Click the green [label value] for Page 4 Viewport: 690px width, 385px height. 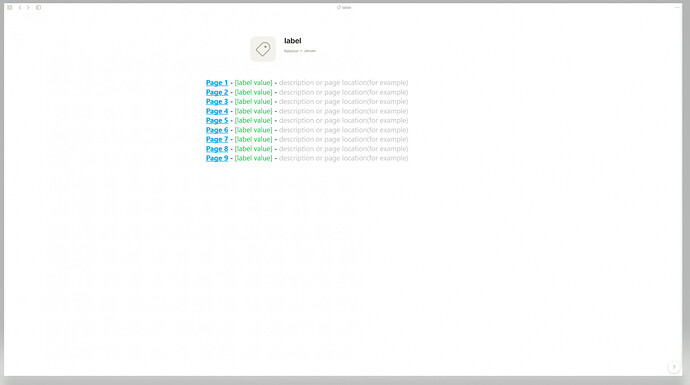click(253, 111)
